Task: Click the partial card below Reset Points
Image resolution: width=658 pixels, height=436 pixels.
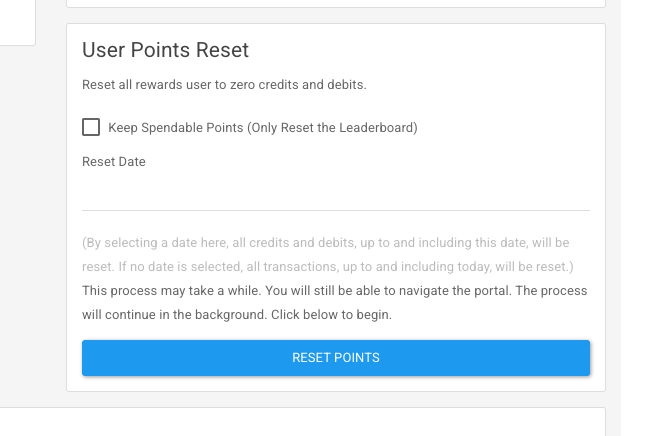Action: coord(300,421)
